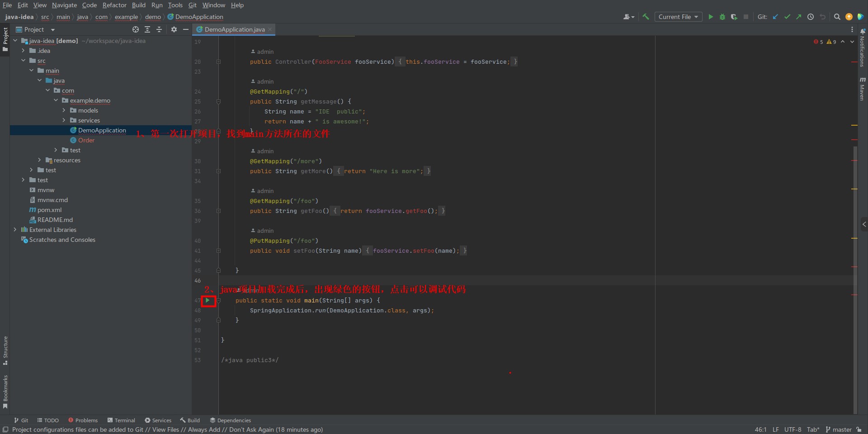Go to previous highlighted error arrow
Viewport: 868px width, 434px height.
click(843, 42)
